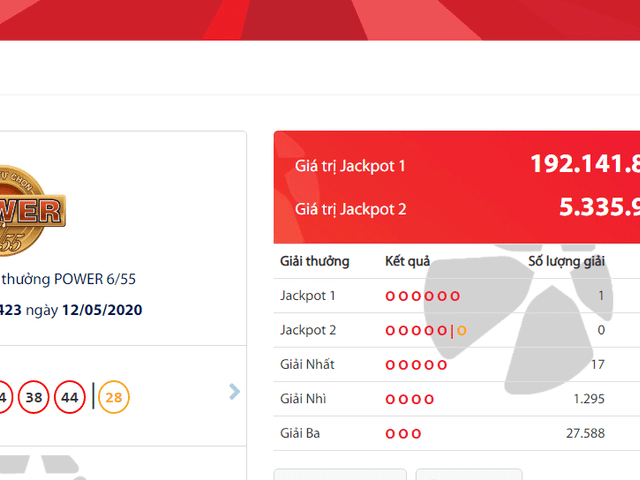
Task: Select the red number 38 ball
Action: point(34,397)
